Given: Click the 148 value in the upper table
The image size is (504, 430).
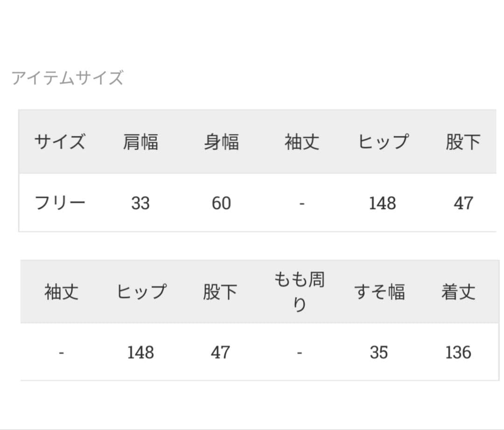Looking at the screenshot, I should tap(382, 203).
